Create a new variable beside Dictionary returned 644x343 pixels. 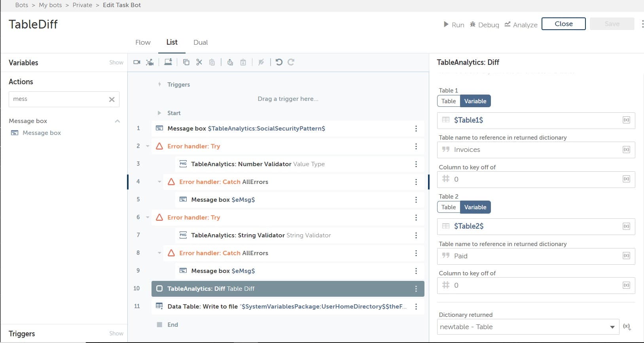627,327
